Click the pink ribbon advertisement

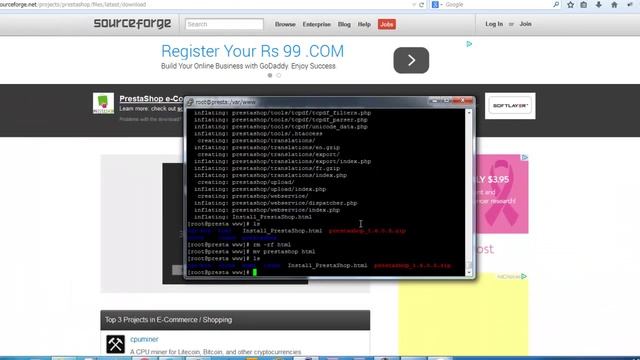point(502,194)
